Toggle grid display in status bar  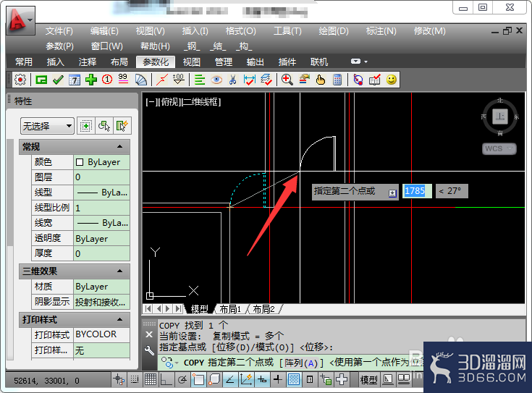point(151,380)
